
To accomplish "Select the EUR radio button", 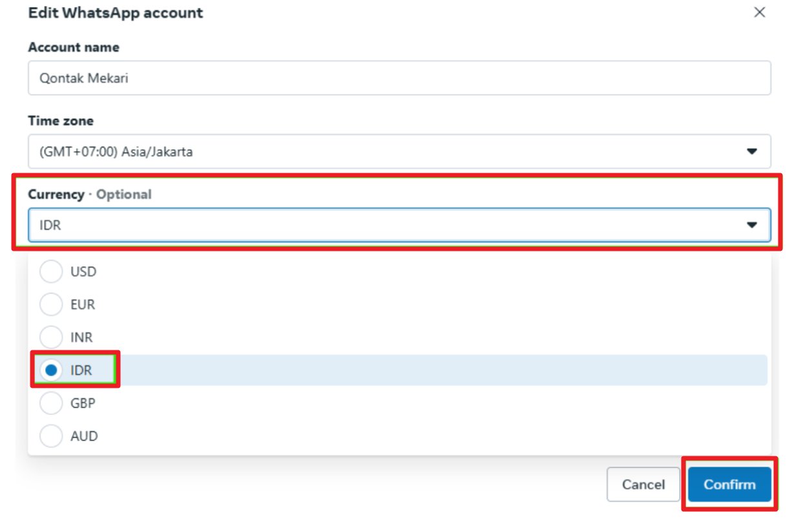I will click(51, 304).
